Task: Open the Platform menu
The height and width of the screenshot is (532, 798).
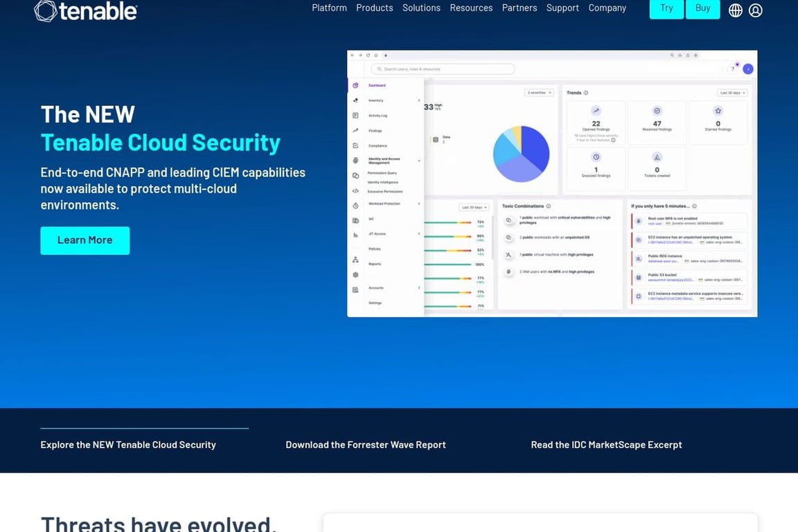Action: [329, 8]
